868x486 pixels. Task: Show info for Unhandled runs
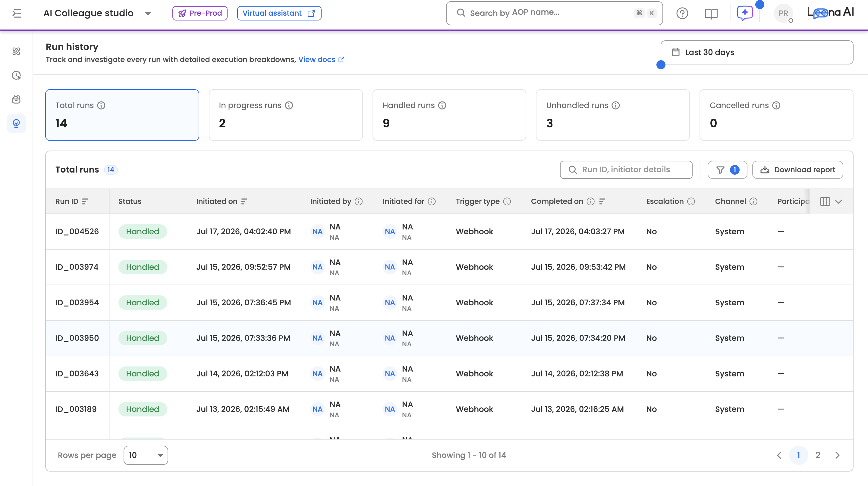(x=616, y=105)
